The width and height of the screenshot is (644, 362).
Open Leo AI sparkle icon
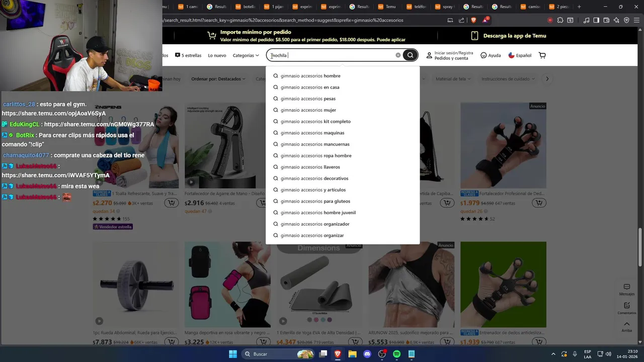[616, 20]
